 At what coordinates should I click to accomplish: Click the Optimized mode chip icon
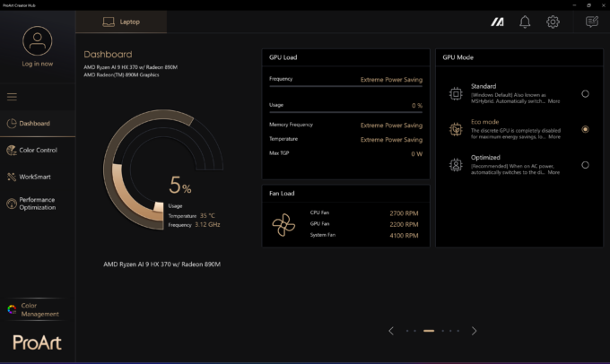[x=456, y=165]
